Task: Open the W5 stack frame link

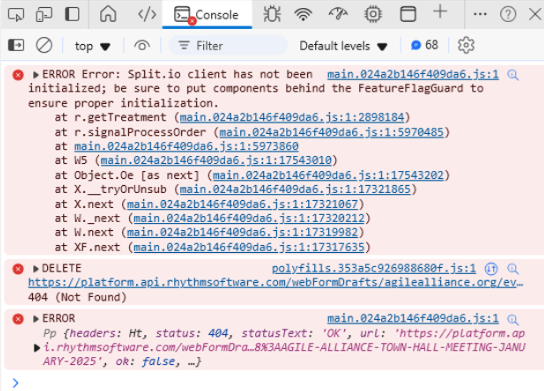Action: click(216, 160)
